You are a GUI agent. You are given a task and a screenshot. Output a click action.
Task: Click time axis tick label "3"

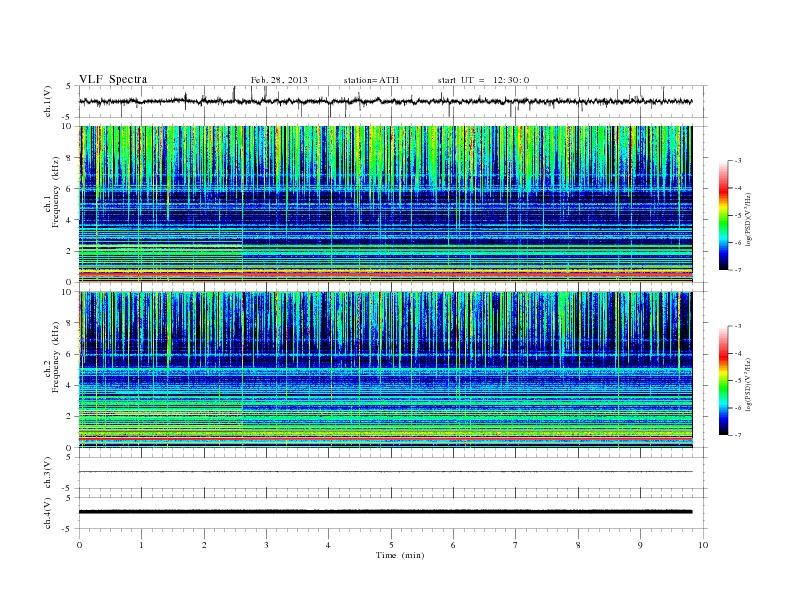tap(266, 545)
